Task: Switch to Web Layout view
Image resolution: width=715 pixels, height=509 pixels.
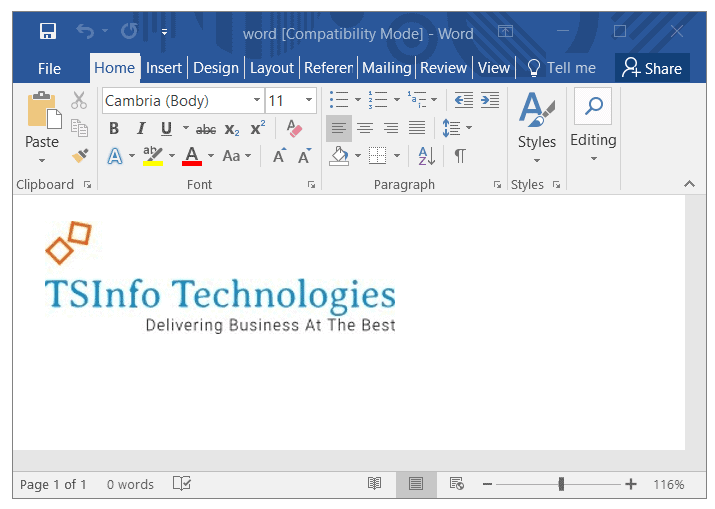Action: (456, 483)
